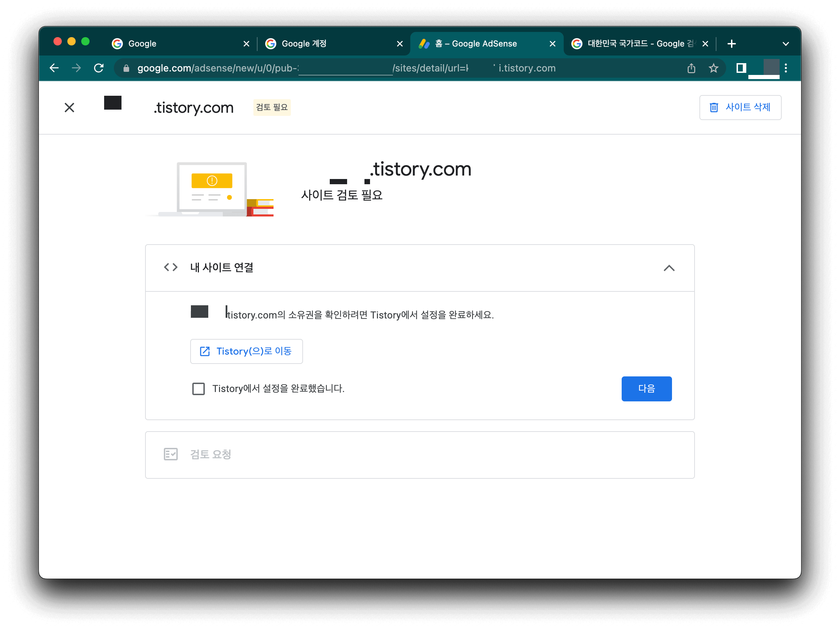Screen dimensions: 840x630
Task: Toggle the browser side panel icon
Action: [741, 68]
